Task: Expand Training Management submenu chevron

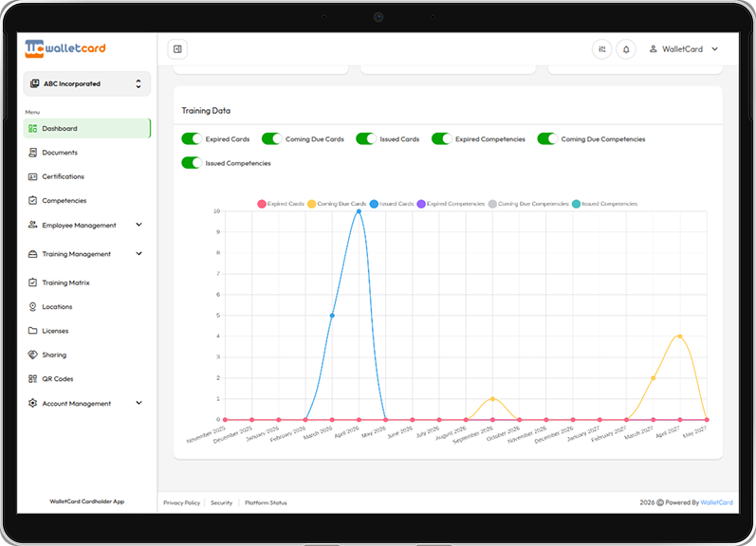Action: coord(138,253)
